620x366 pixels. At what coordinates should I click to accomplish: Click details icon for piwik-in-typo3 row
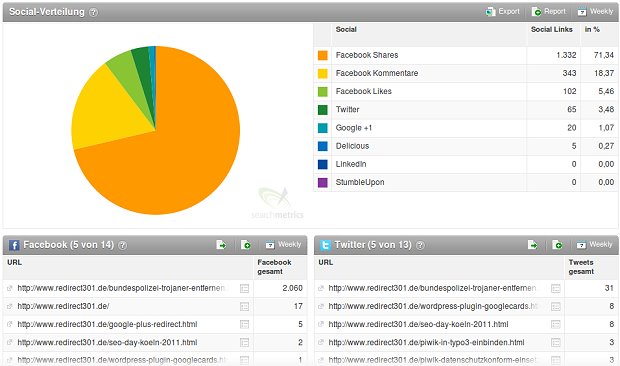556,343
